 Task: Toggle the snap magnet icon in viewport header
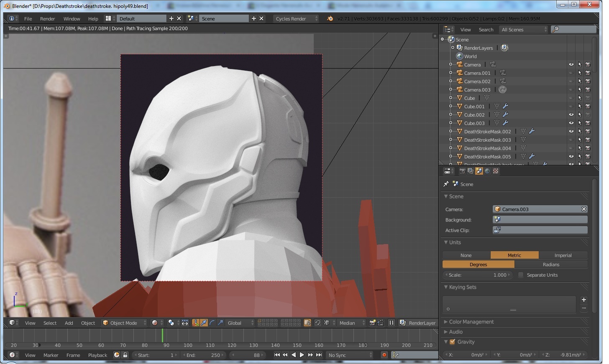317,323
